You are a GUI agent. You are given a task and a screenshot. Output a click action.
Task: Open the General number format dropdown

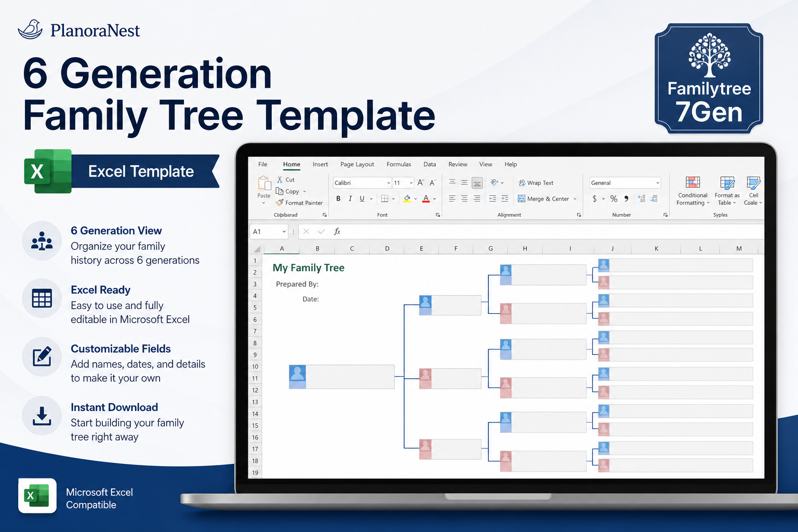[x=658, y=183]
